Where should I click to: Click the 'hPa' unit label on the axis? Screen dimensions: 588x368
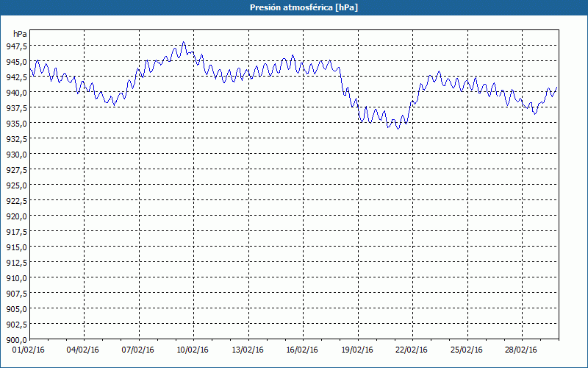[20, 34]
